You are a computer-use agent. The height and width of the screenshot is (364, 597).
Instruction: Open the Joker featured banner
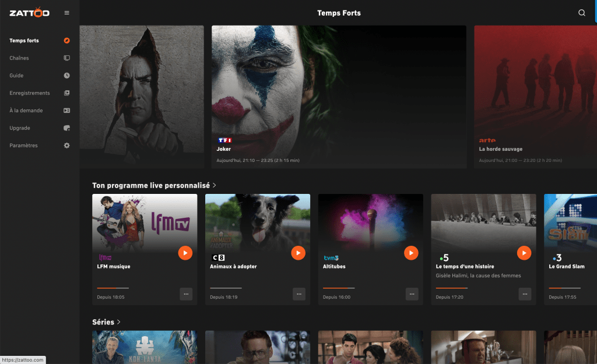[339, 97]
